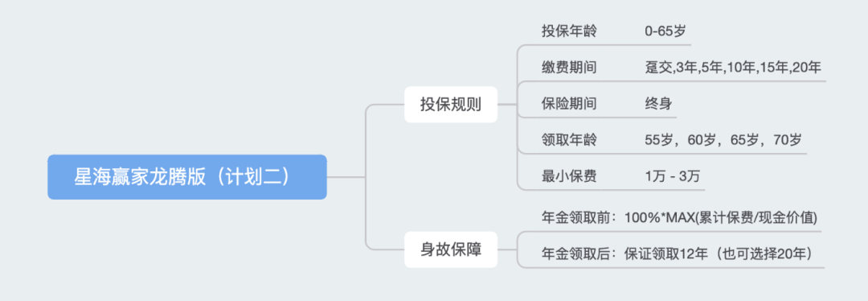Click the 20年 option in 缴费期间 row
The width and height of the screenshot is (868, 301).
point(807,68)
